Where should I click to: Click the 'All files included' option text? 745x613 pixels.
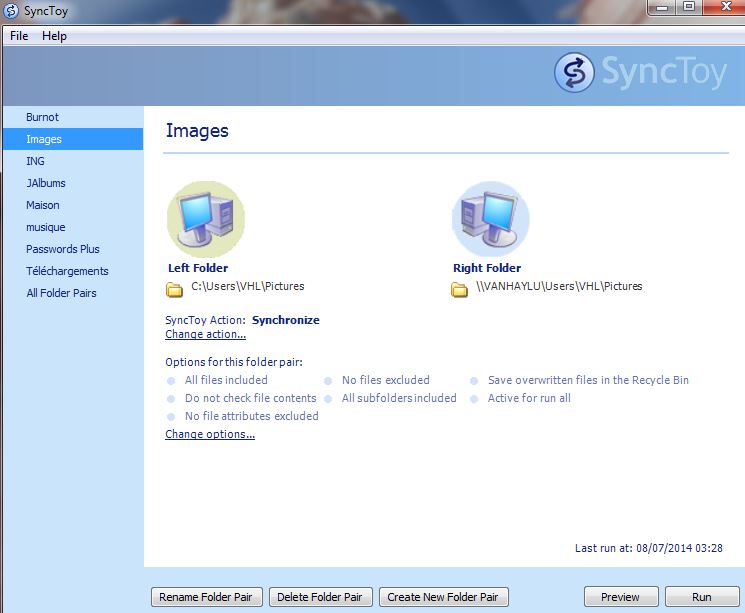[x=226, y=380]
